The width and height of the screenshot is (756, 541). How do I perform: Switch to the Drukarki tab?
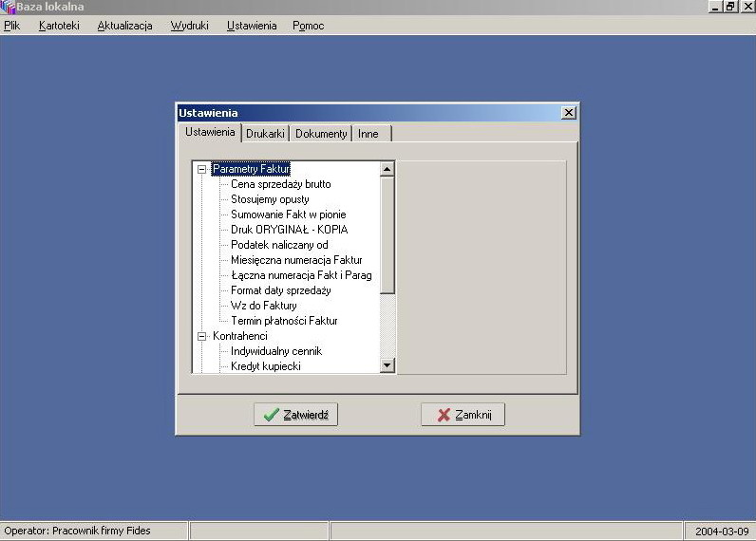[265, 134]
